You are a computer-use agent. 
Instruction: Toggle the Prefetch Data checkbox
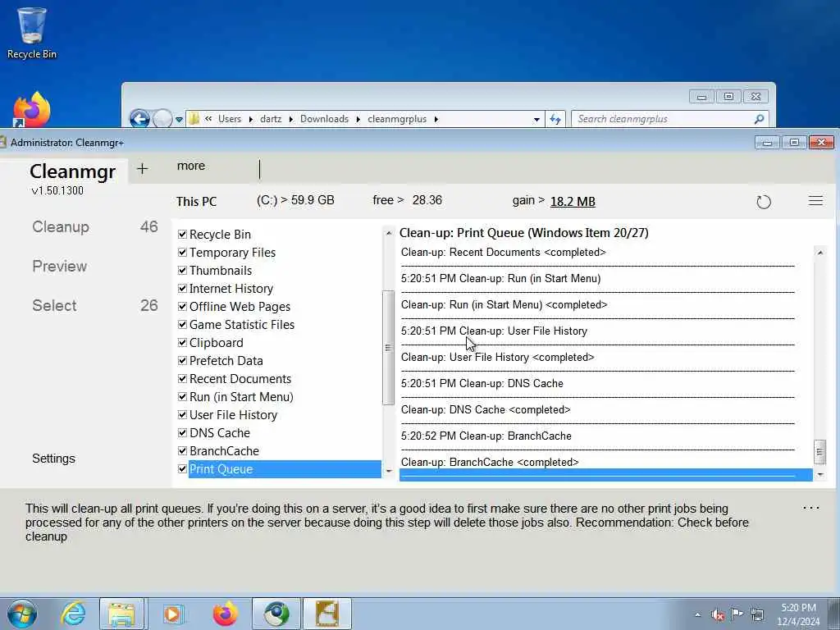[x=182, y=361]
